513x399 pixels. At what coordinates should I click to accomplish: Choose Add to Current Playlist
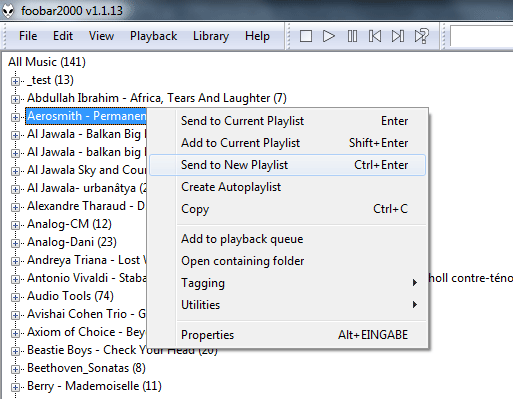click(x=287, y=143)
